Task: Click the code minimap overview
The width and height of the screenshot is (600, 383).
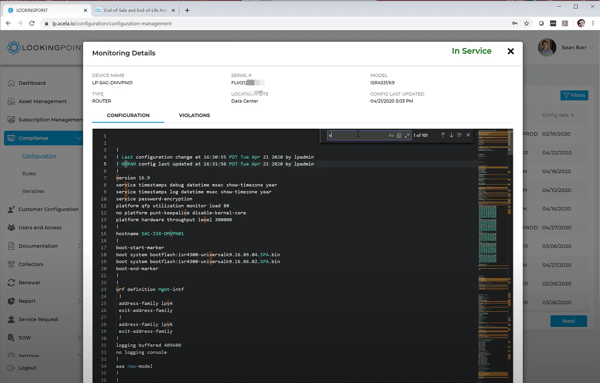Action: 494,256
